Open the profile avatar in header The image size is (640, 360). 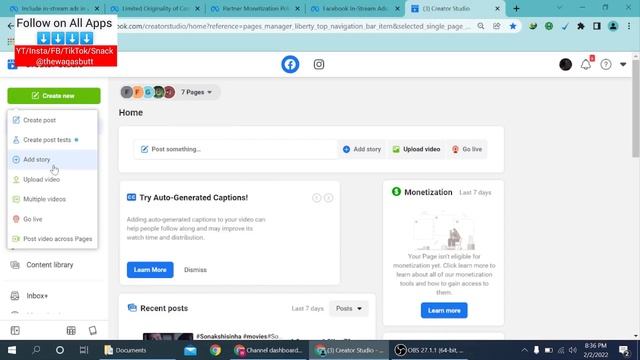coord(565,64)
